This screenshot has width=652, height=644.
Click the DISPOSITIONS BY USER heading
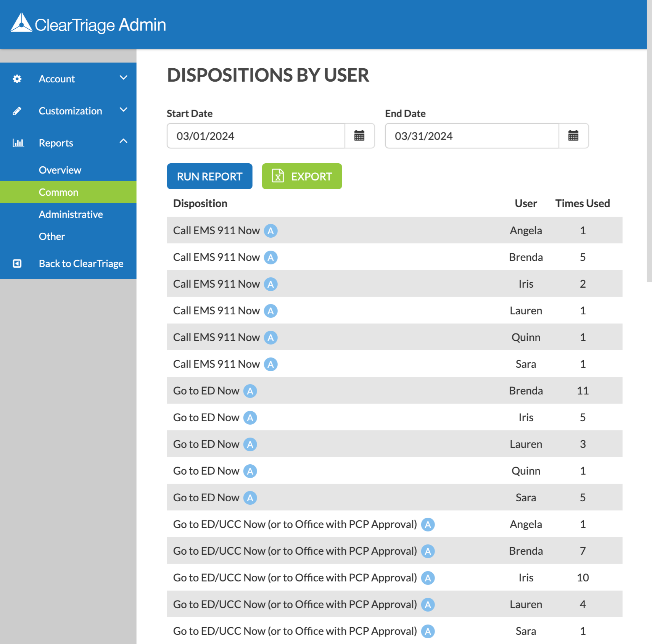click(268, 75)
